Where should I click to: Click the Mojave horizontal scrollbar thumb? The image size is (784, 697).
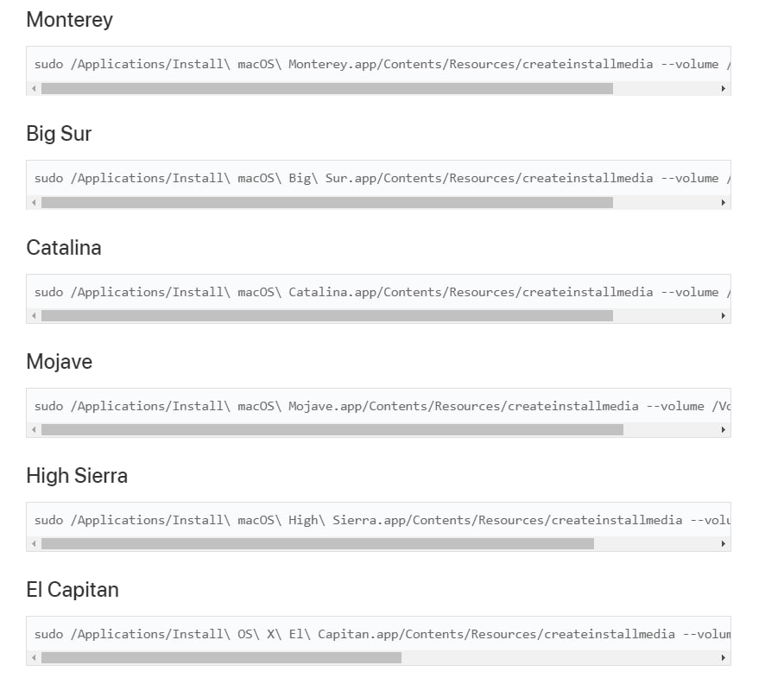[x=332, y=430]
